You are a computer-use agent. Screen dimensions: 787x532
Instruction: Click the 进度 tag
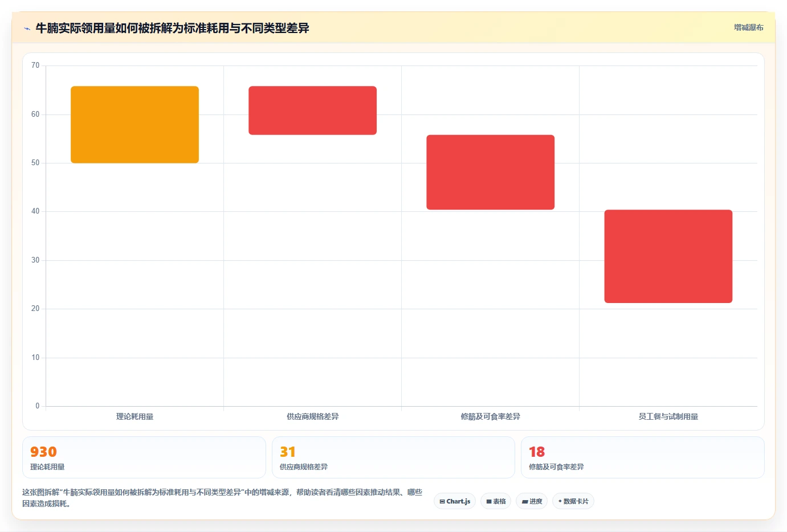coord(532,501)
